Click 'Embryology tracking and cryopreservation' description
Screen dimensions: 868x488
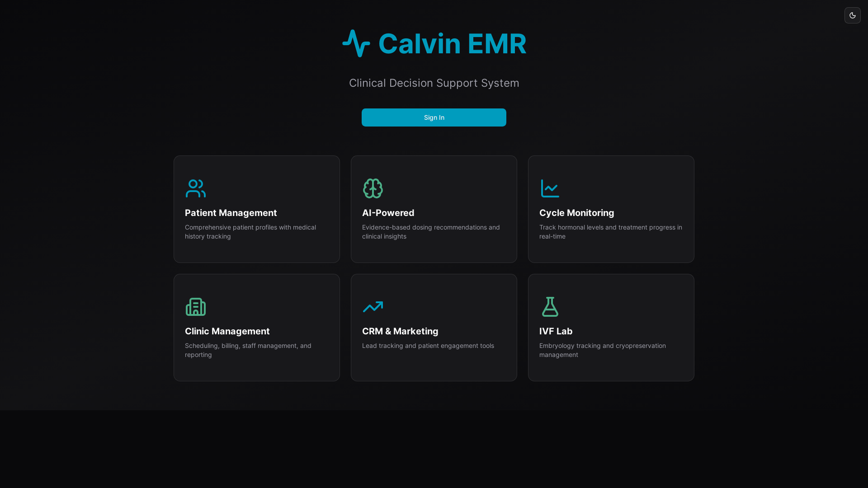[603, 350]
